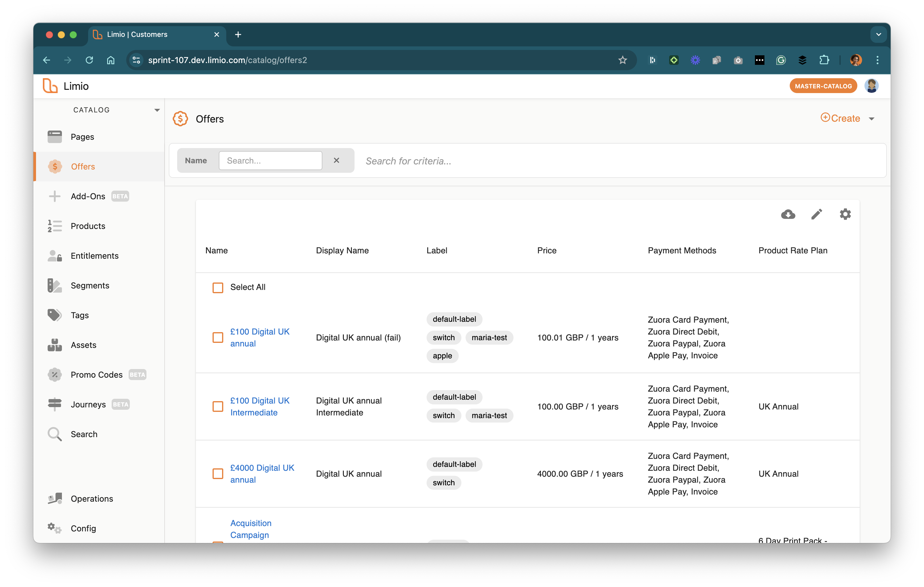Reload the page in browser
Image resolution: width=924 pixels, height=587 pixels.
click(89, 60)
